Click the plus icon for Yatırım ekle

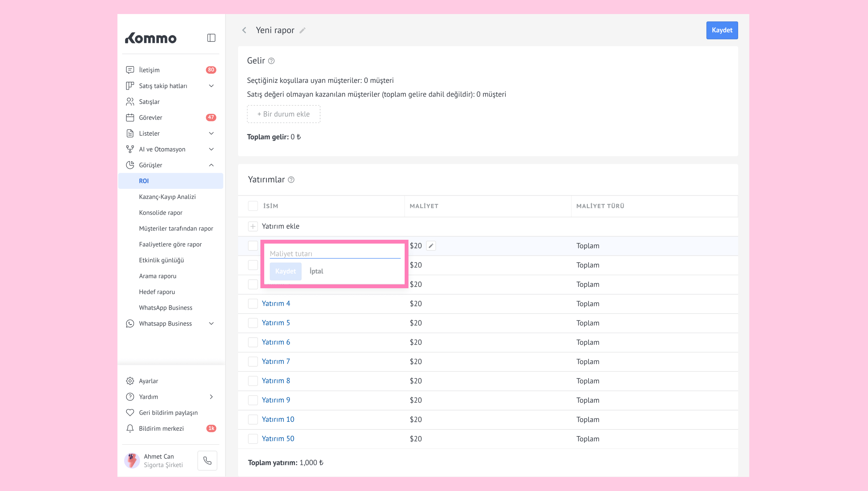[x=253, y=226]
